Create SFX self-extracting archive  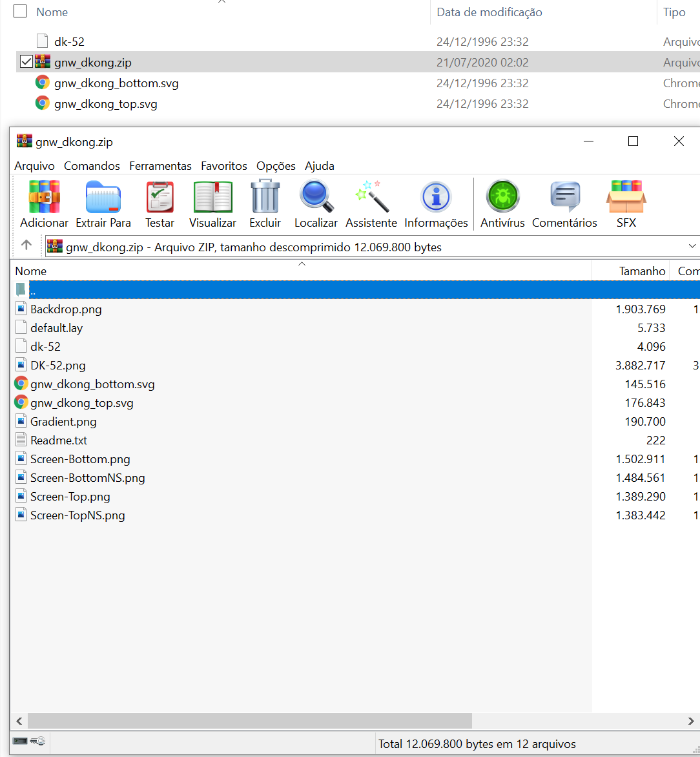[x=626, y=196]
